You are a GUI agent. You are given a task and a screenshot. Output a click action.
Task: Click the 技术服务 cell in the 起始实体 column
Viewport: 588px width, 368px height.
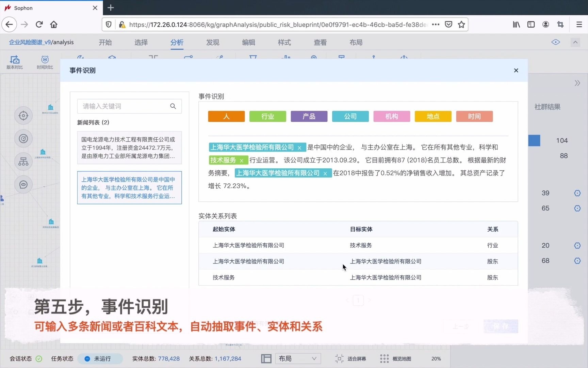(224, 277)
